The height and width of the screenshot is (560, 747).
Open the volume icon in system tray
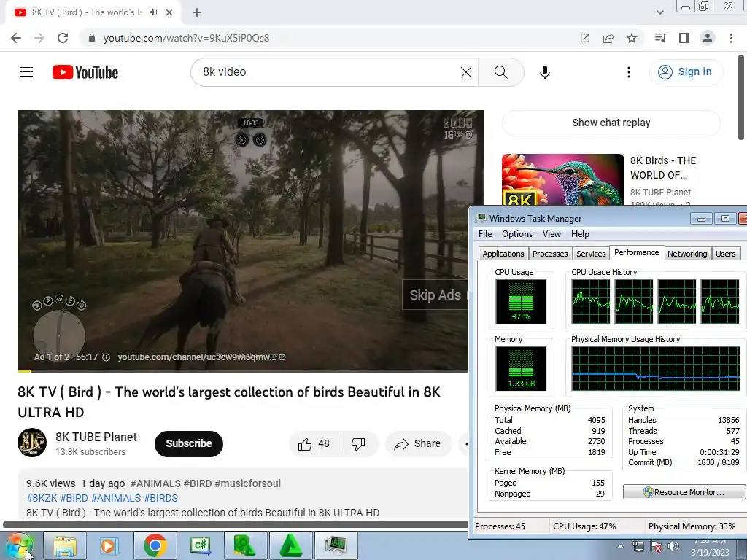coord(673,547)
